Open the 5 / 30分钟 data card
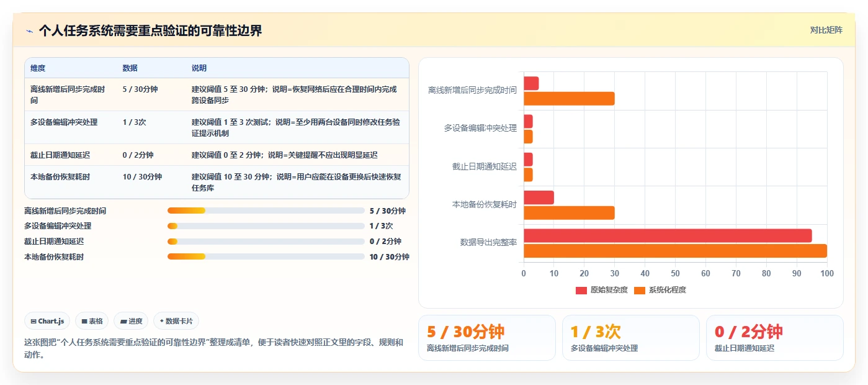This screenshot has height=385, width=868. coord(487,338)
